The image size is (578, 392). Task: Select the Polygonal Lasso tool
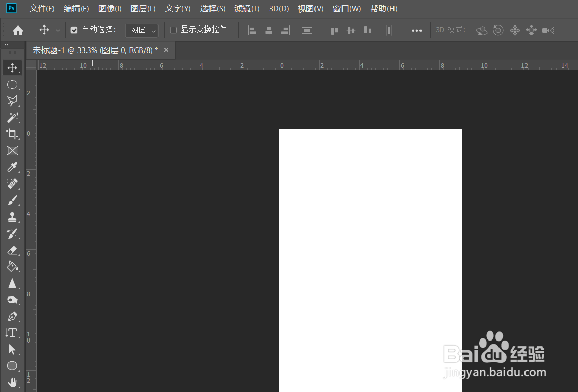[x=12, y=100]
